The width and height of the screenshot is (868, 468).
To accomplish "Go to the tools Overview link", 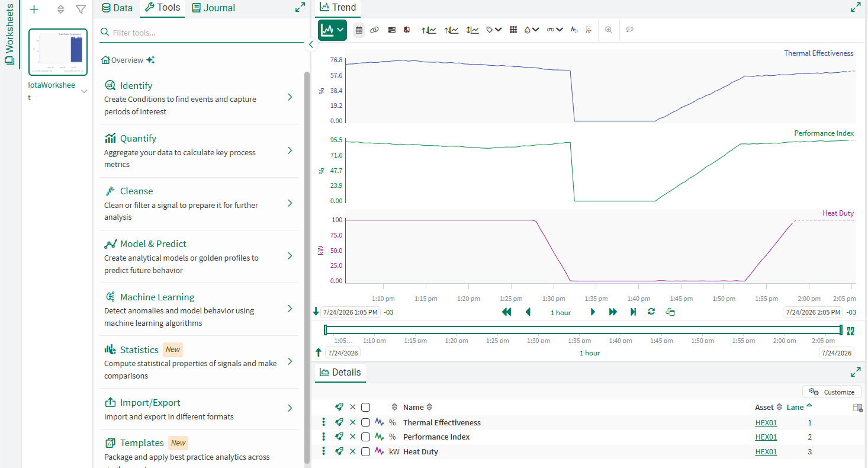I will tap(123, 60).
